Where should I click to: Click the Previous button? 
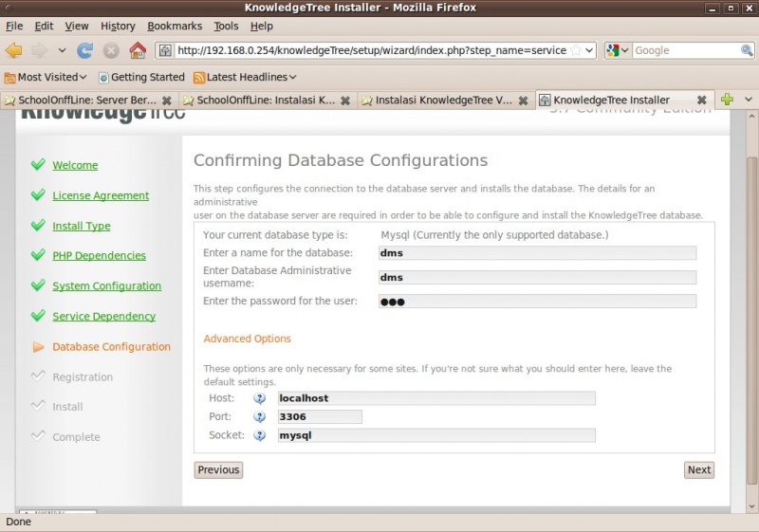point(218,470)
